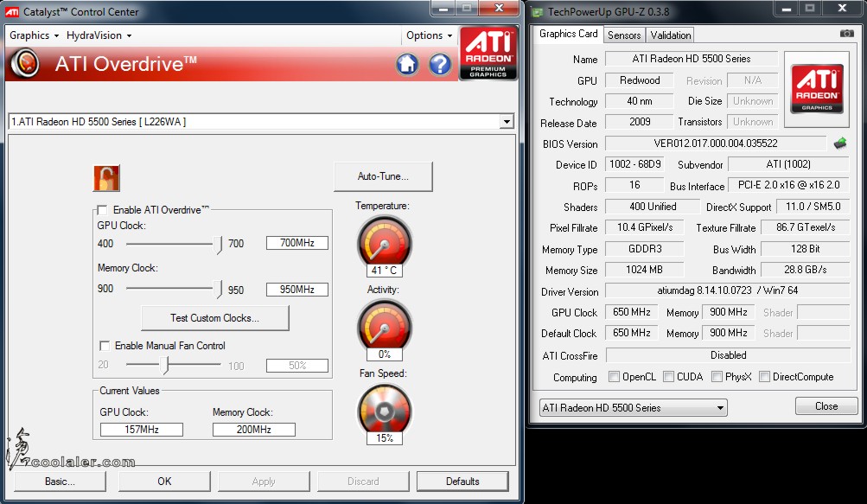
Task: Click the Close button in GPU-Z
Action: point(826,406)
